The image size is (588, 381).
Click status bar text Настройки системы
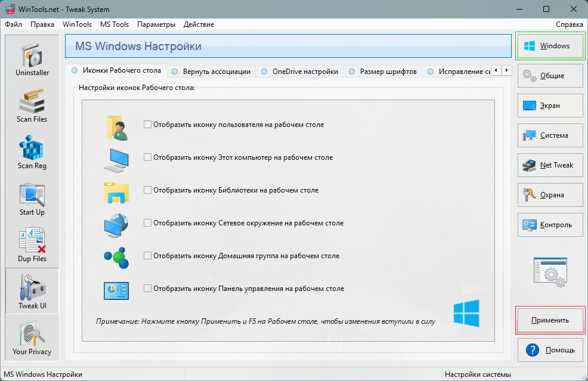point(478,374)
